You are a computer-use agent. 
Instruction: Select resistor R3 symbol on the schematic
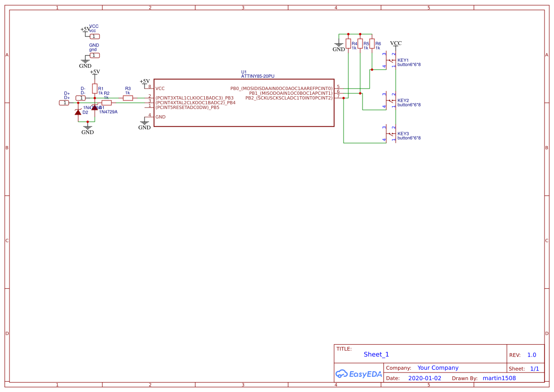coord(127,98)
